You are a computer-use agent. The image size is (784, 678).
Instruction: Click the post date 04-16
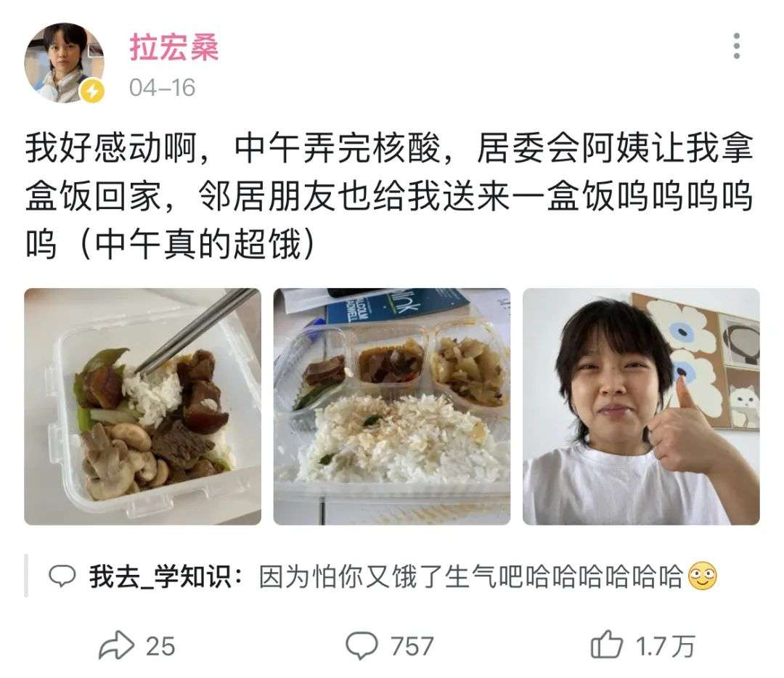click(162, 88)
